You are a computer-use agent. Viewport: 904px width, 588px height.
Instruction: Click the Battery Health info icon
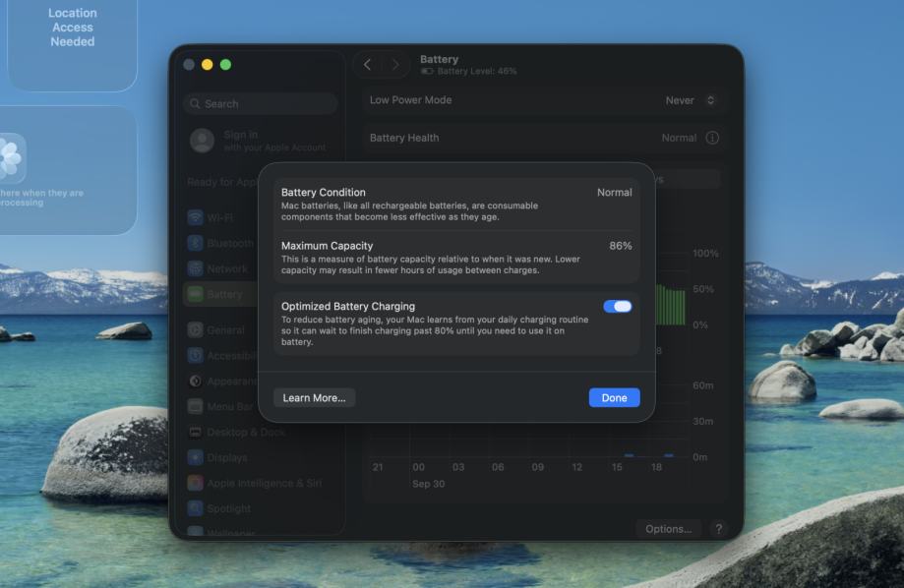tap(712, 138)
